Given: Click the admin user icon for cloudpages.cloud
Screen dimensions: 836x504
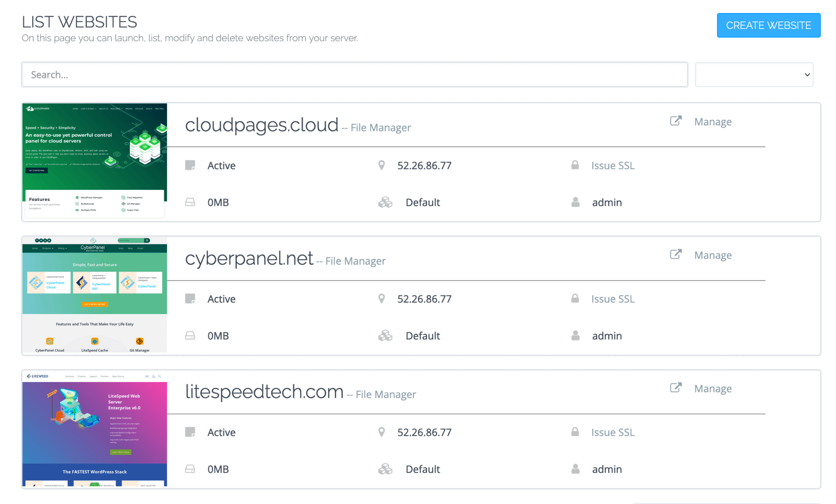Looking at the screenshot, I should (575, 202).
